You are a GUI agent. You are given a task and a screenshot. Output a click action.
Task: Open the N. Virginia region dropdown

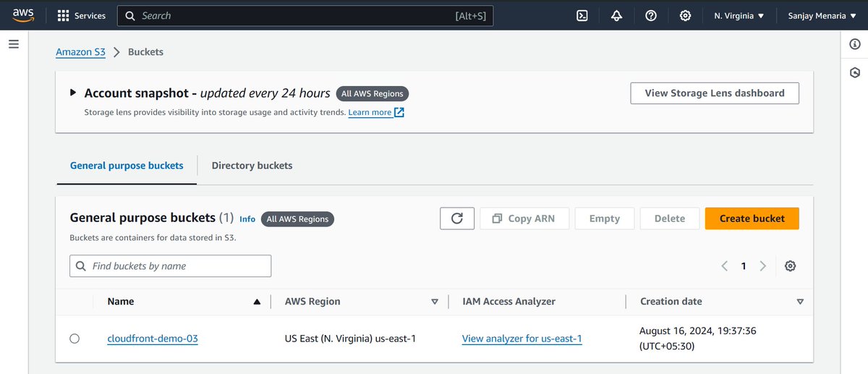pyautogui.click(x=739, y=15)
